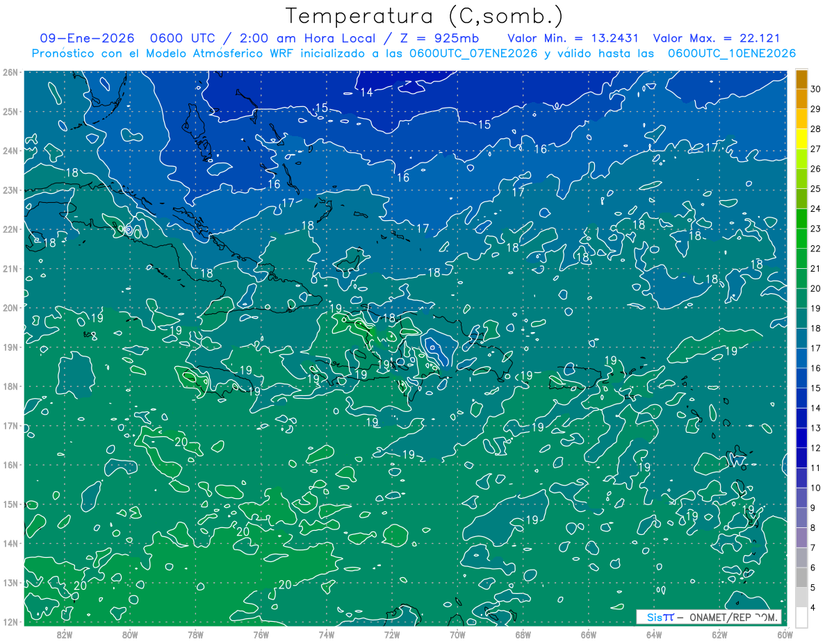
Task: Click the '10' label on the colorbar
Action: 816,488
